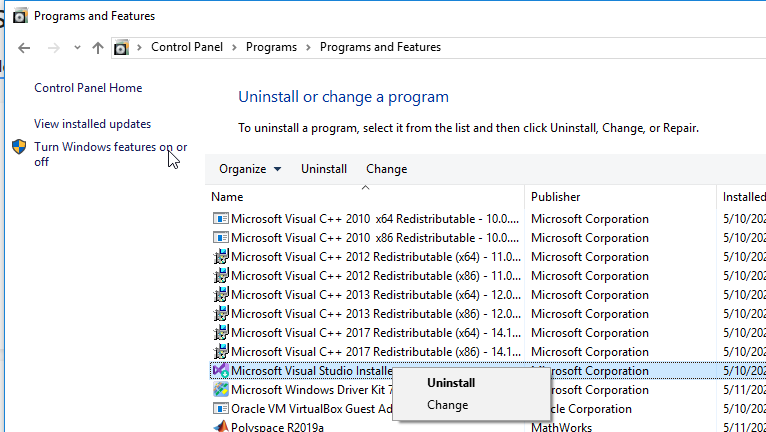Screen dimensions: 766x432
Task: Click Programs and Features breadcrumb
Action: [x=380, y=47]
